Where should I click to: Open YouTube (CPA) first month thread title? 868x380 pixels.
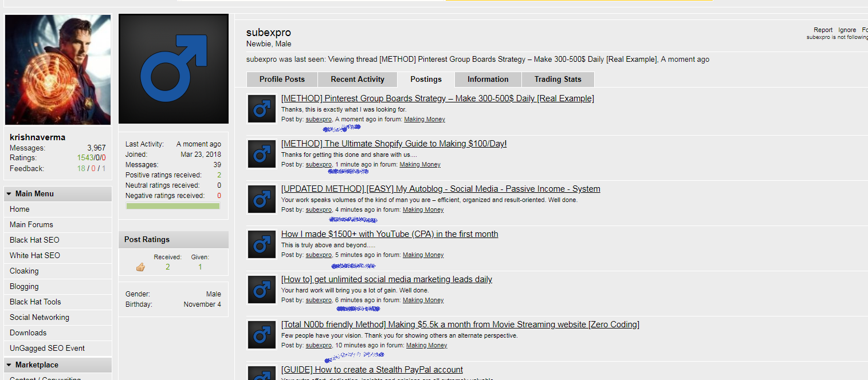click(390, 234)
